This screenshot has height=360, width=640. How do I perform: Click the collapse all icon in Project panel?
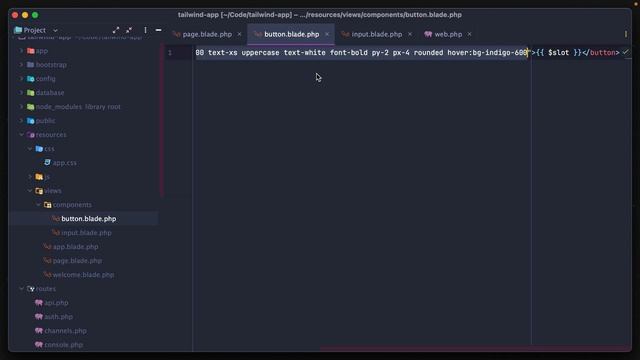click(129, 30)
